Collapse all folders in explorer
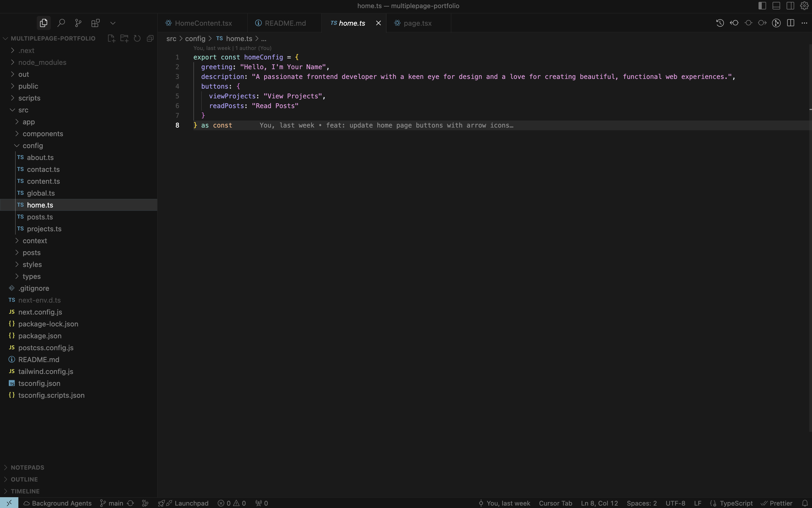Screen dimensions: 812x508 pyautogui.click(x=150, y=38)
